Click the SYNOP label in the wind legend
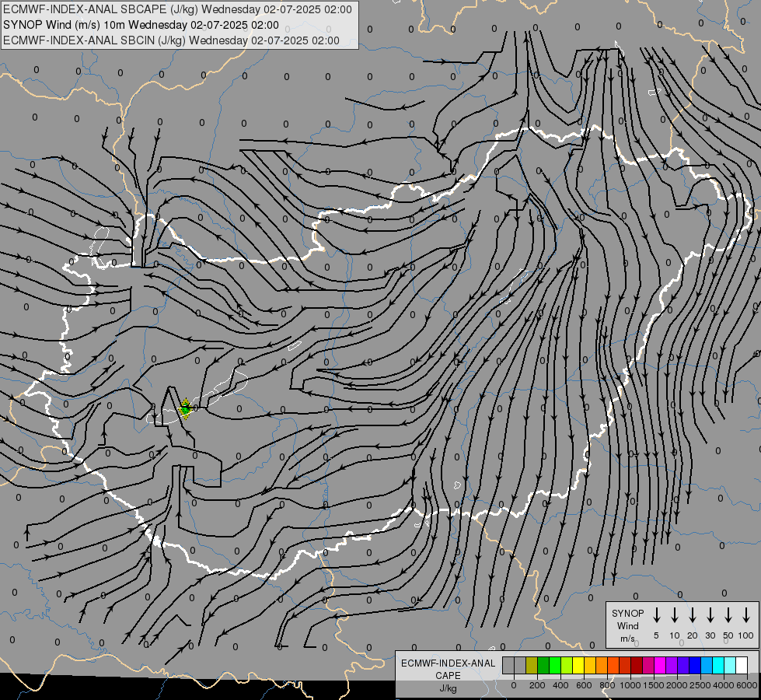The image size is (761, 700). (x=627, y=613)
